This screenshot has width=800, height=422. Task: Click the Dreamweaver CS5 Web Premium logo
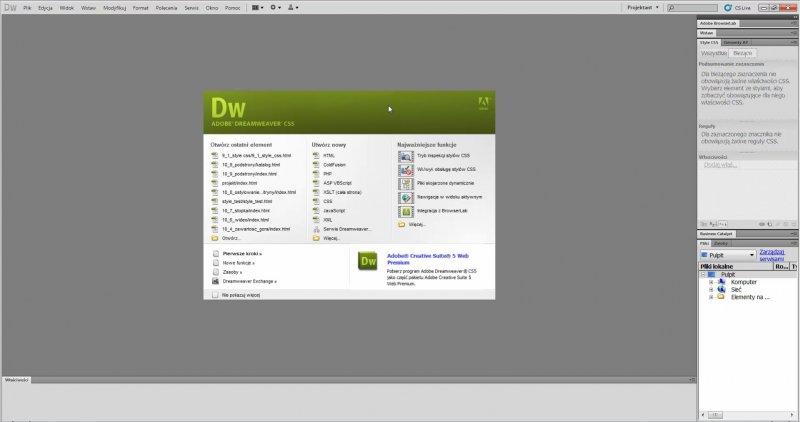pos(367,262)
